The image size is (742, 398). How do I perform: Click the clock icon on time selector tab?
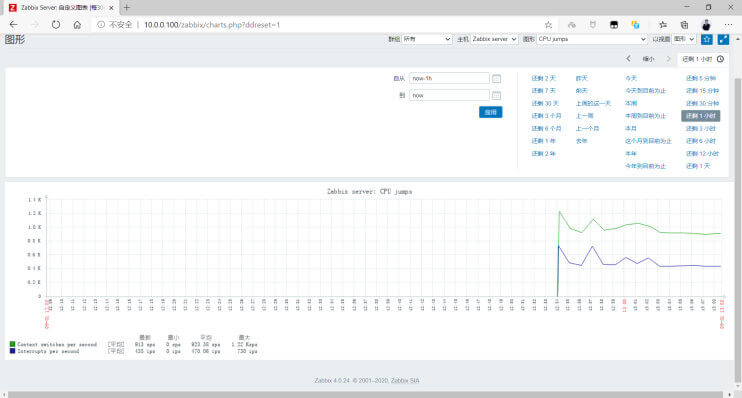click(720, 59)
